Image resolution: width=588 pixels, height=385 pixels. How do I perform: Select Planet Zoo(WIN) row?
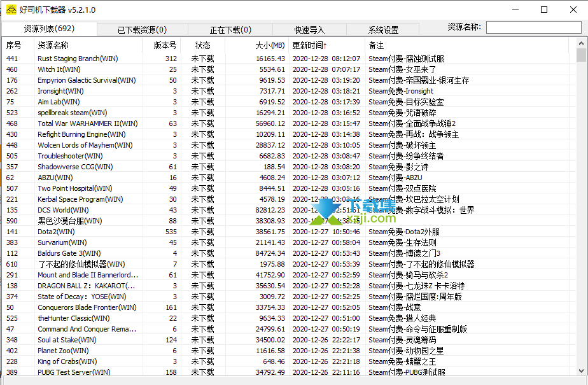(x=290, y=351)
